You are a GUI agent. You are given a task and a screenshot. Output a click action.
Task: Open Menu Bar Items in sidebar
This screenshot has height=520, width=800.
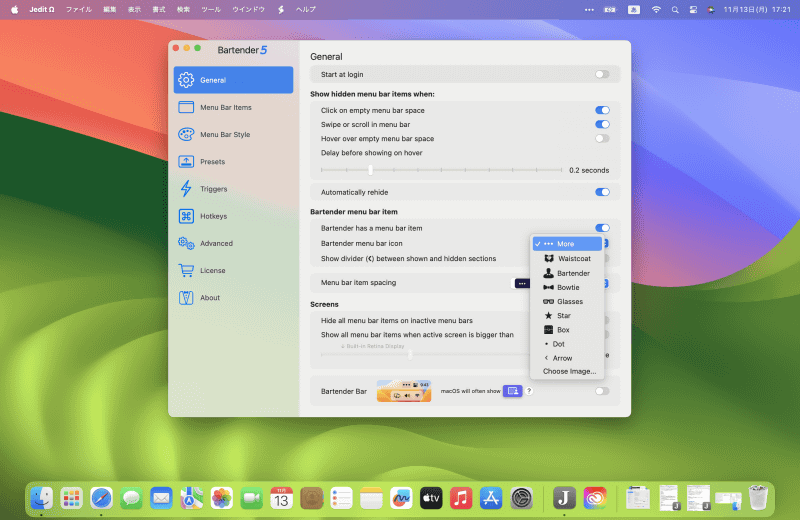pyautogui.click(x=233, y=107)
